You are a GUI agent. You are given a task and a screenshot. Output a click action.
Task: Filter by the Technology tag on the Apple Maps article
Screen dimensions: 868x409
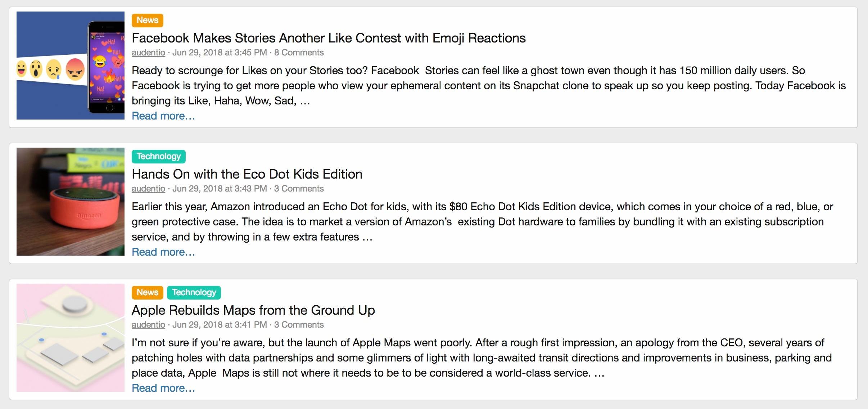(194, 293)
